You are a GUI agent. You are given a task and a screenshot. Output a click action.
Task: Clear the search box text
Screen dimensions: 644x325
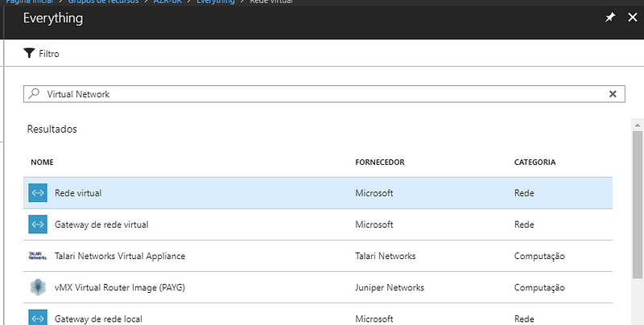613,94
